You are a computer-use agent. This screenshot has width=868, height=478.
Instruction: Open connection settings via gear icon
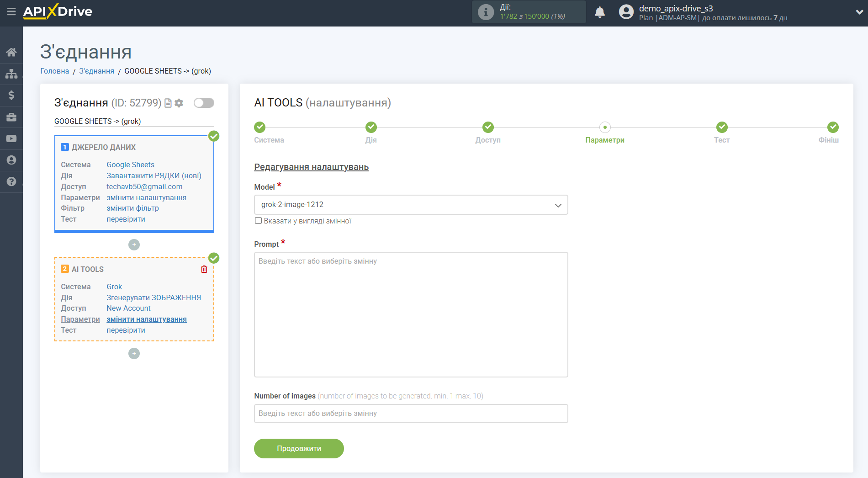click(179, 103)
